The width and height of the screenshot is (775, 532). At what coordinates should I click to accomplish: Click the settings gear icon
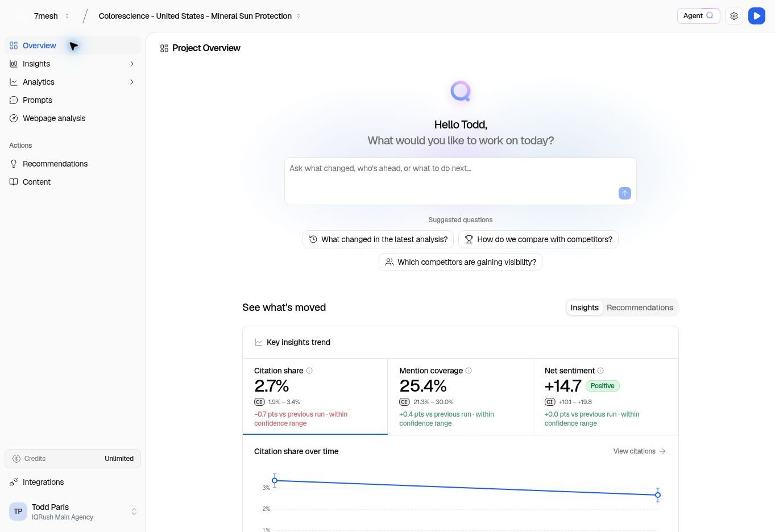734,16
